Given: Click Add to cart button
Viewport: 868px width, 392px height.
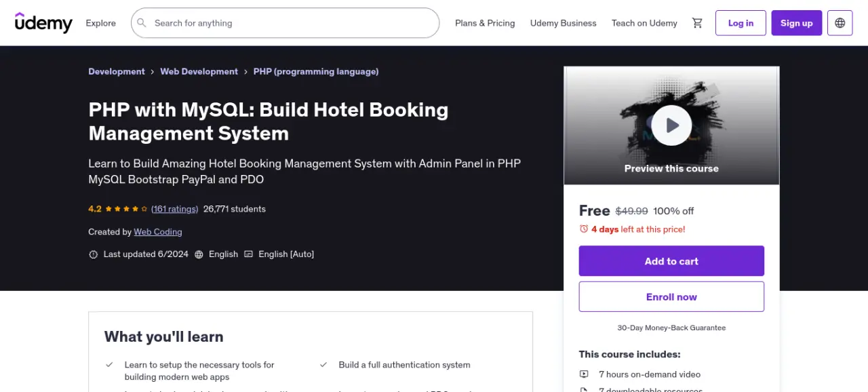Looking at the screenshot, I should (x=671, y=261).
